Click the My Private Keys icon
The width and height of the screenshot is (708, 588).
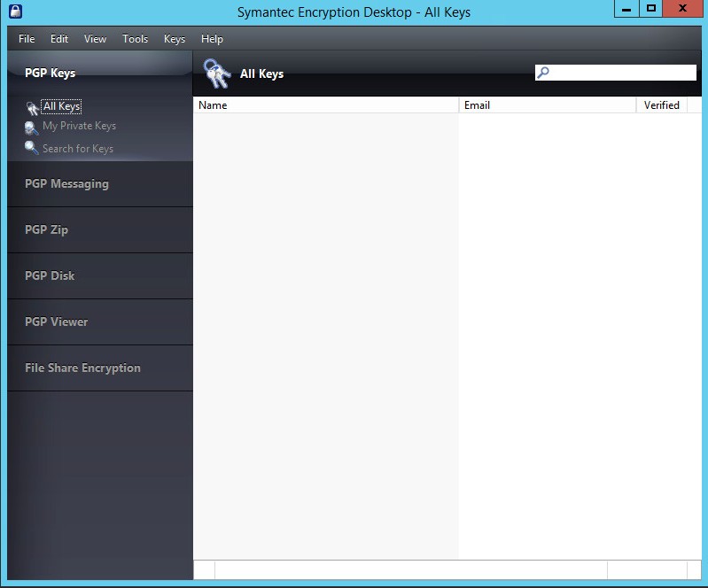click(x=31, y=128)
